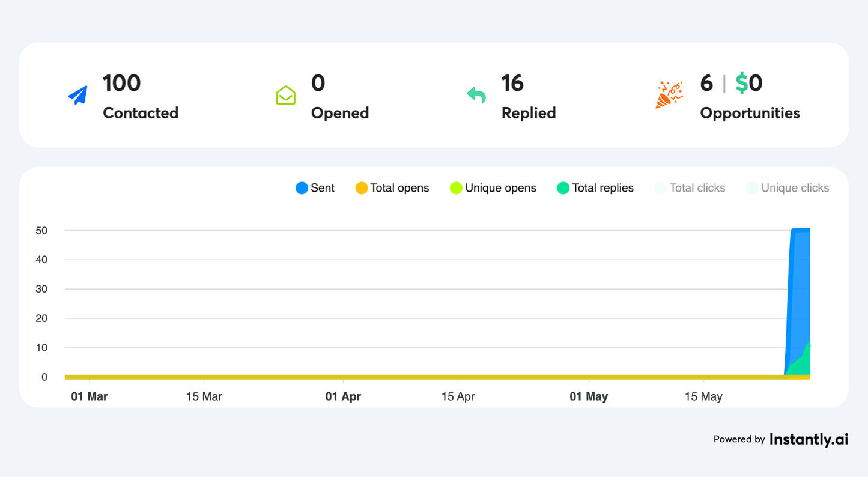Toggle the Sent series in legend

click(x=322, y=188)
